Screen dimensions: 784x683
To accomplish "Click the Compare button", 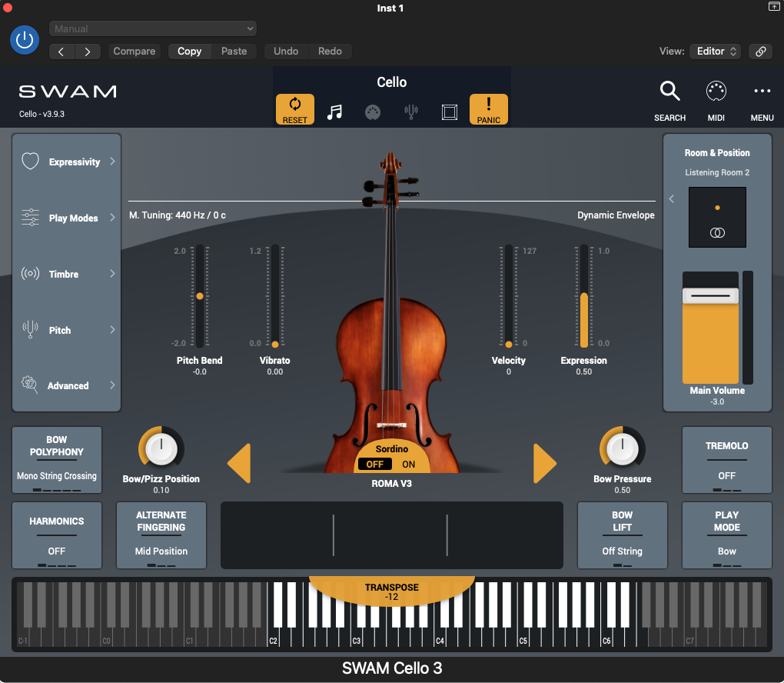I will tap(134, 52).
